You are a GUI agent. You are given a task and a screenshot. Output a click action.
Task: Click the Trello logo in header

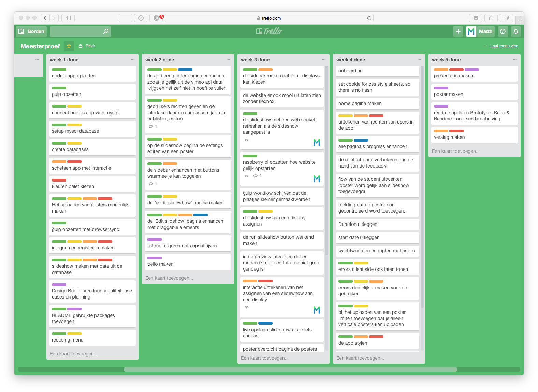point(269,31)
